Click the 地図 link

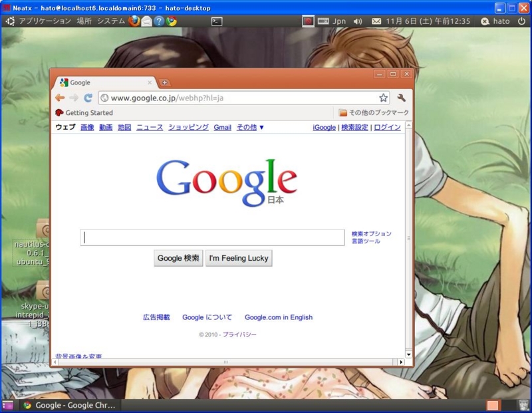[x=124, y=127]
